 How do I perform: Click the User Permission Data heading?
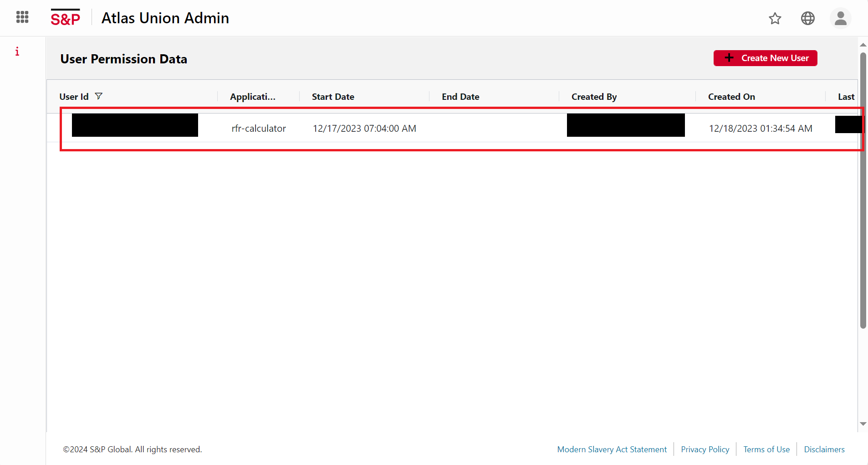tap(124, 59)
